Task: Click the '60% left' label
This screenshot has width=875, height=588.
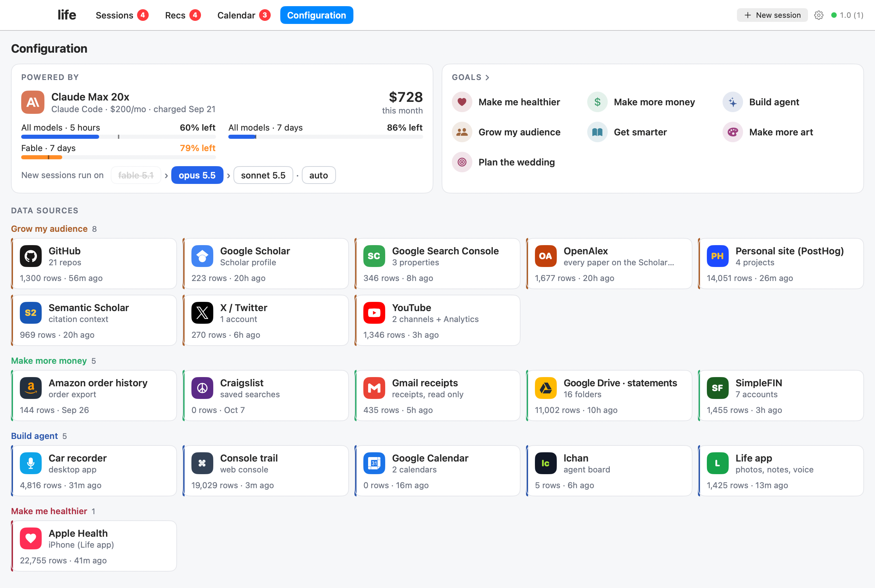Action: tap(198, 128)
